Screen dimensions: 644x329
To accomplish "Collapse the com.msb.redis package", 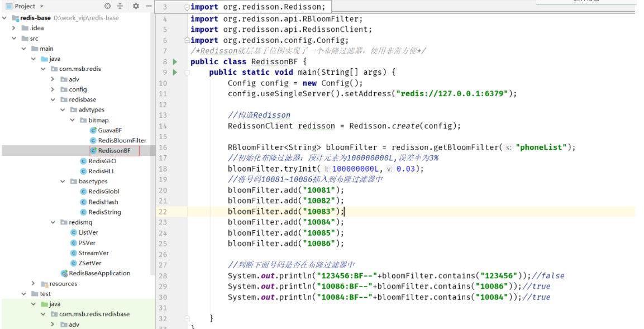I will pos(43,69).
